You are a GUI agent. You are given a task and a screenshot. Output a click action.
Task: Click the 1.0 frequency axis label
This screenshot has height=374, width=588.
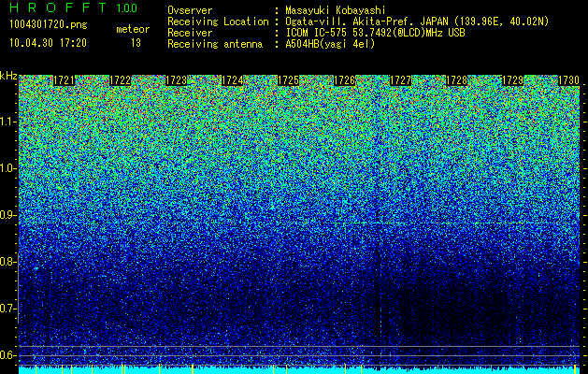[x=7, y=168]
